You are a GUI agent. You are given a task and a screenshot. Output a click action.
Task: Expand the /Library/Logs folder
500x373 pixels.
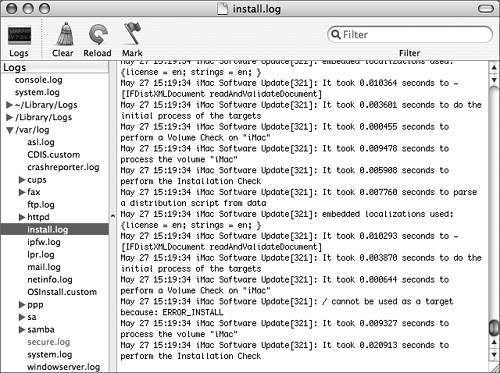point(9,117)
